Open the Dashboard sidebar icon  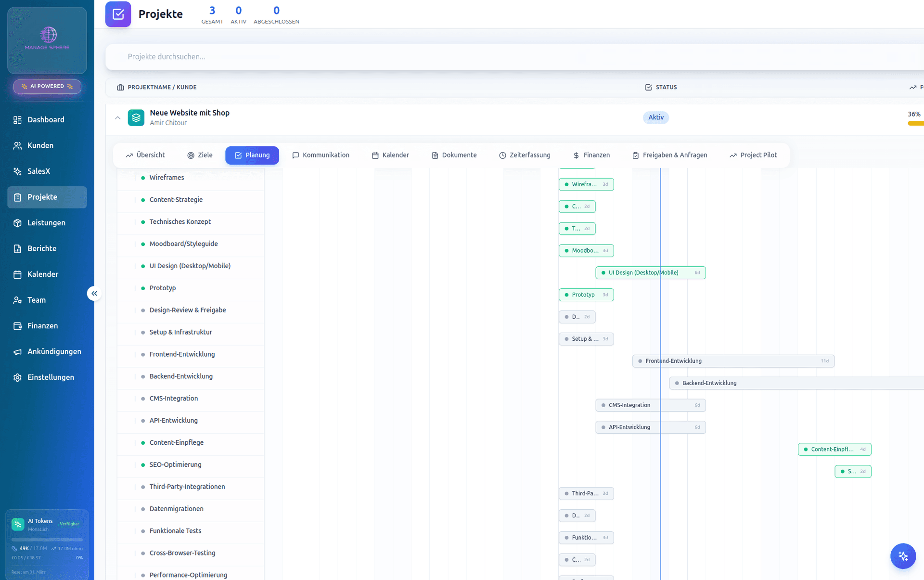click(x=17, y=120)
